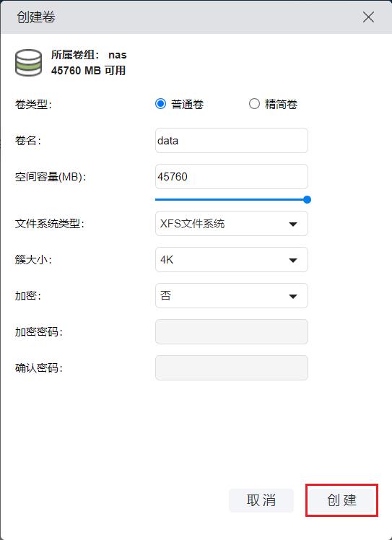Click the 创建 button
This screenshot has height=540, width=392.
[x=341, y=500]
